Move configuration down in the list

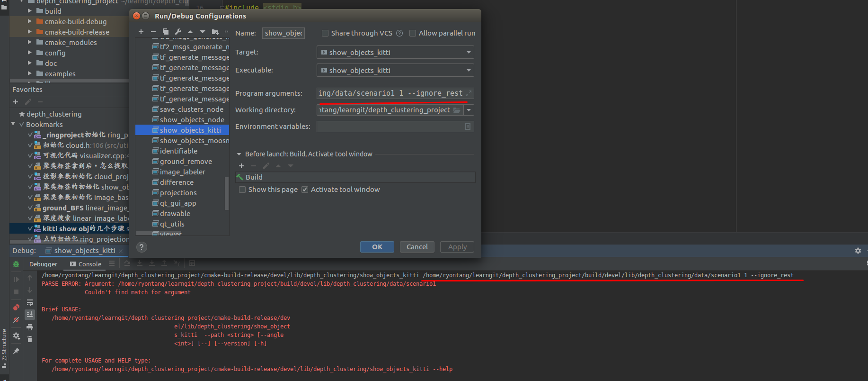(x=203, y=32)
